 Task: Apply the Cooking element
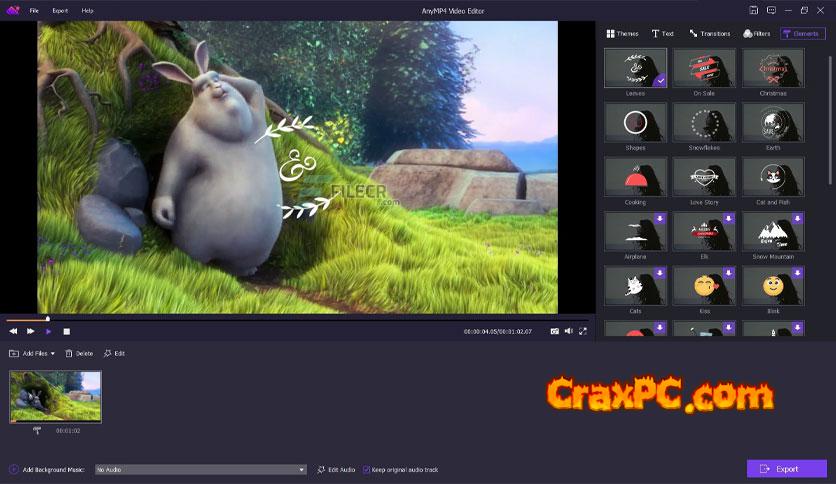point(635,177)
